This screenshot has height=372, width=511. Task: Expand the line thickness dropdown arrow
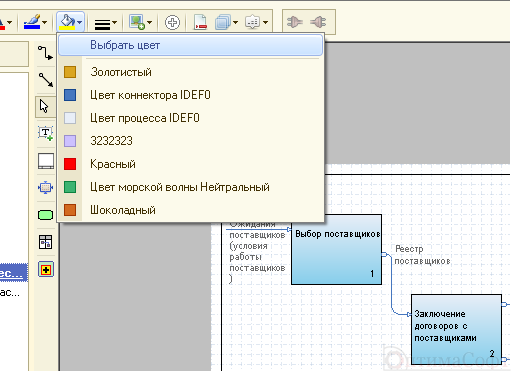114,23
